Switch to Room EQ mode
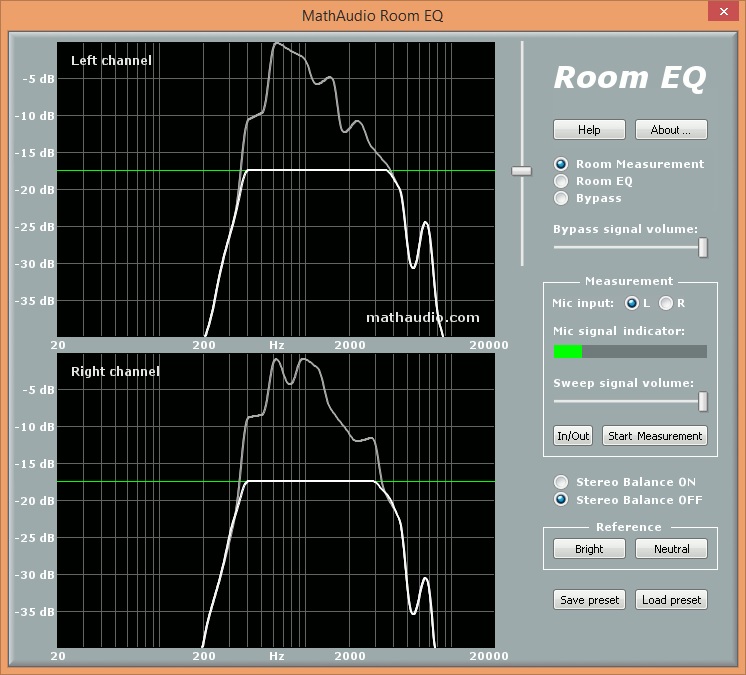 [562, 181]
